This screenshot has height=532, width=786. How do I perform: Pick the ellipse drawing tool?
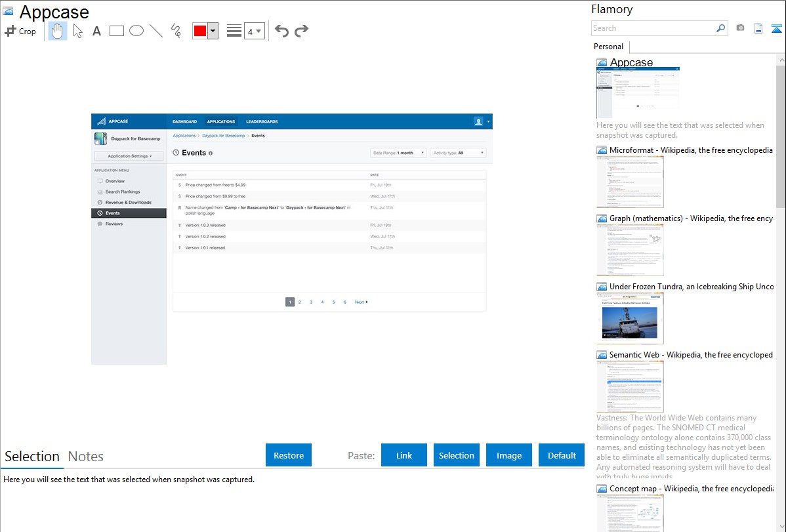click(136, 31)
